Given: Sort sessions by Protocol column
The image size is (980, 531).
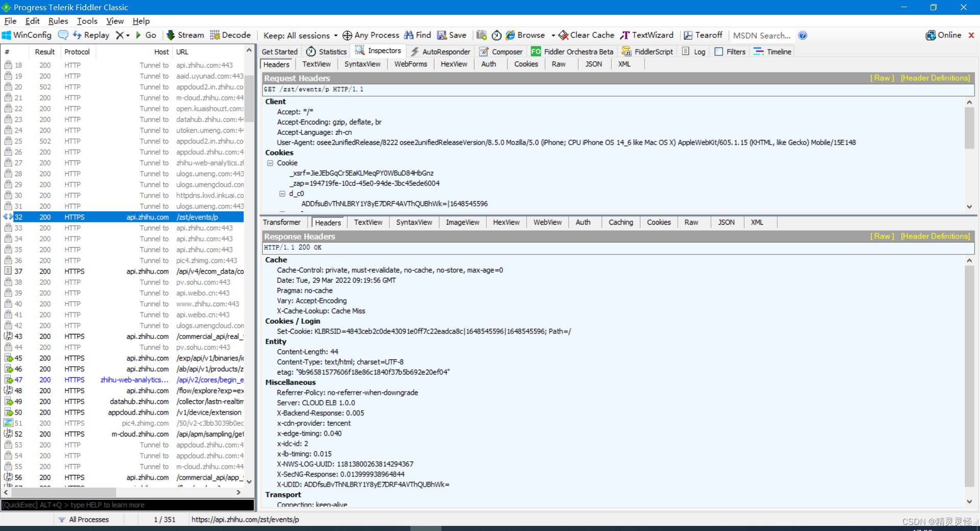Looking at the screenshot, I should (77, 52).
